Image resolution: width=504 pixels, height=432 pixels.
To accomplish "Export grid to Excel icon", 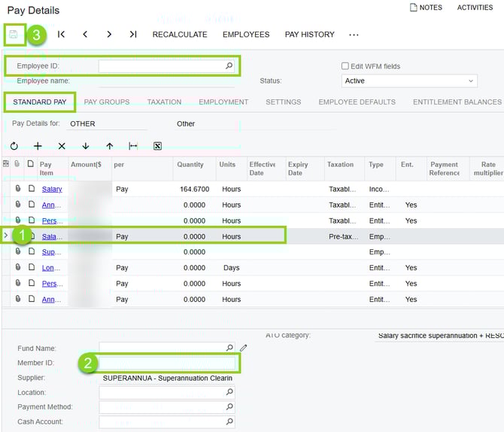I will (x=157, y=146).
